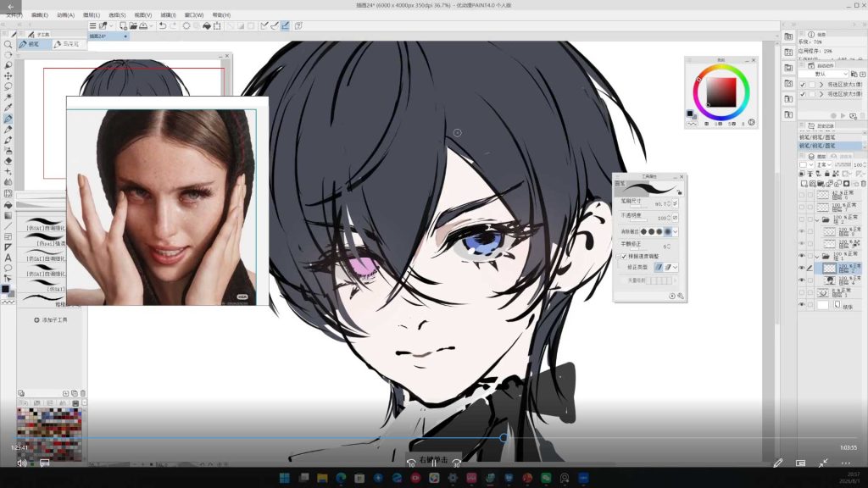The height and width of the screenshot is (488, 868).
Task: Collapse the group 2 folder layer
Action: pos(817,219)
